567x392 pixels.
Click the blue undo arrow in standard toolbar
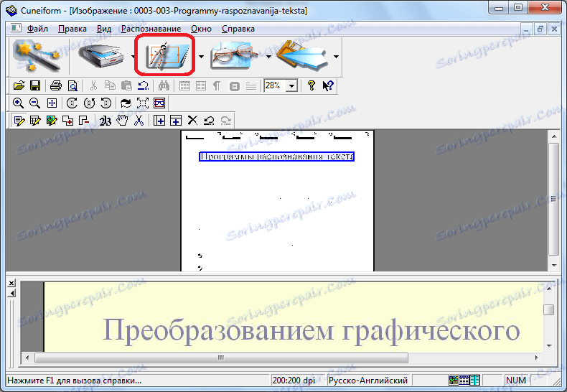144,85
